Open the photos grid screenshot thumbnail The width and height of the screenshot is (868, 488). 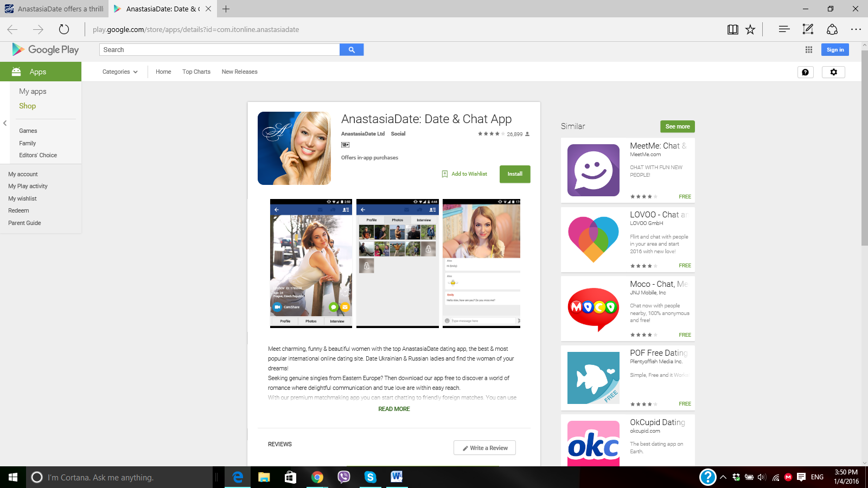pyautogui.click(x=397, y=264)
